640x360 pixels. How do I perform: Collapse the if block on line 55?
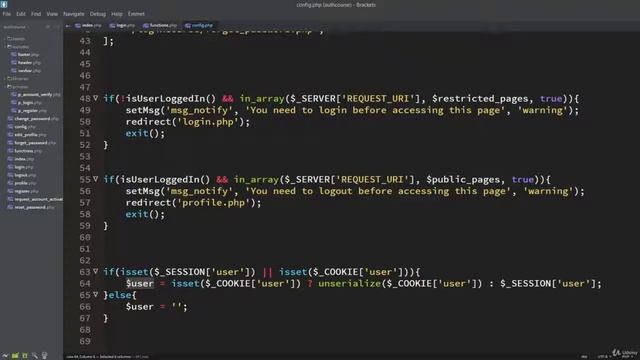pos(96,179)
